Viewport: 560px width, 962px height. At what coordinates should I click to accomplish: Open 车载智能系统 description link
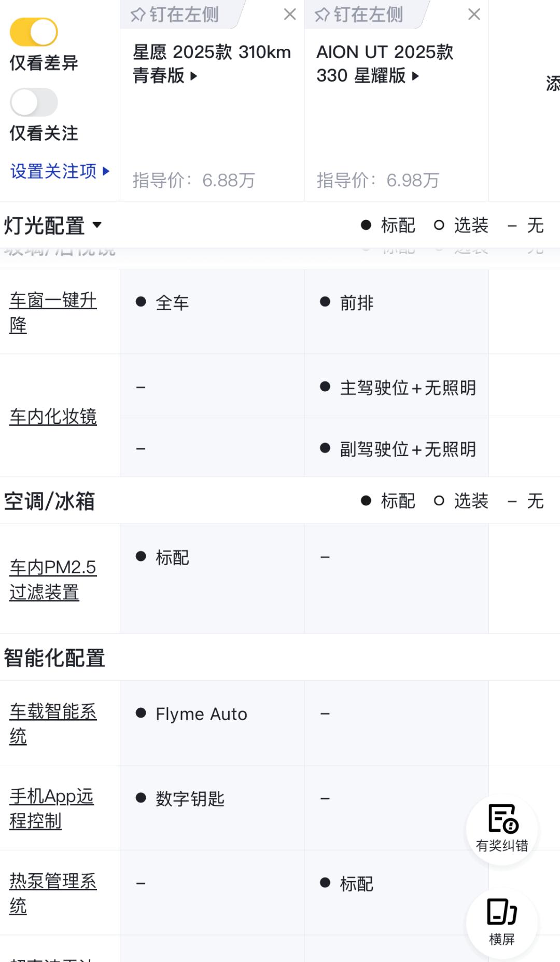(53, 723)
